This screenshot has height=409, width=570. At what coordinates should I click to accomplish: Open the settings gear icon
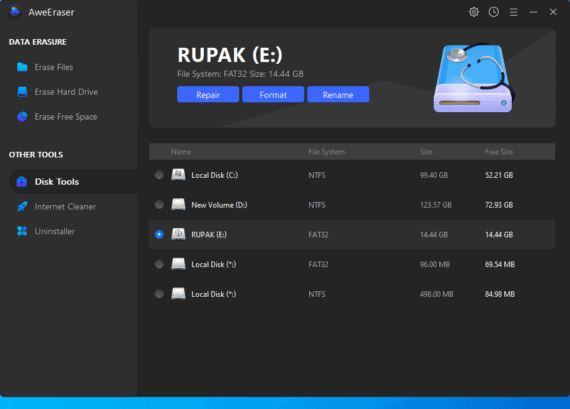tap(474, 12)
